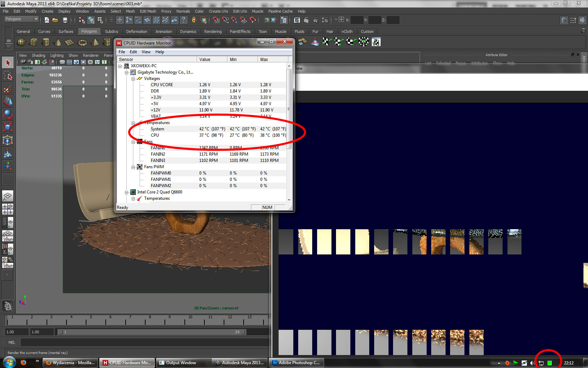
Task: Collapse the Voltages tree node
Action: click(x=133, y=79)
